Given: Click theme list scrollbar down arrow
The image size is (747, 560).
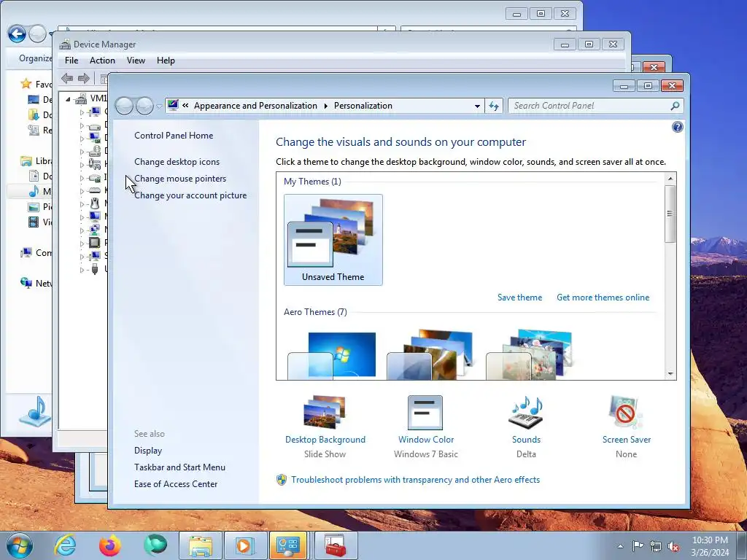Looking at the screenshot, I should click(x=670, y=374).
